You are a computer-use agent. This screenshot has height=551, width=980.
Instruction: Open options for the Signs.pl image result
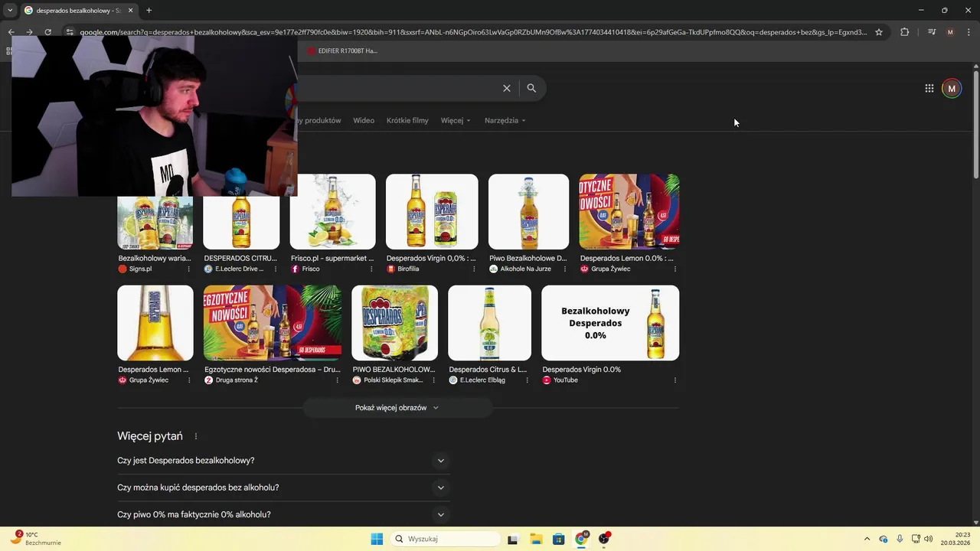click(x=189, y=269)
